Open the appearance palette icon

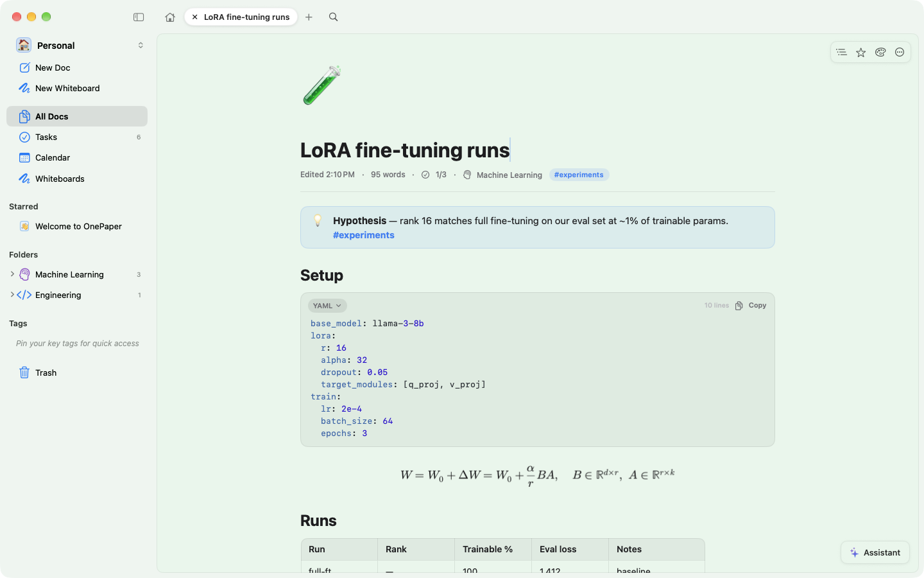tap(880, 53)
